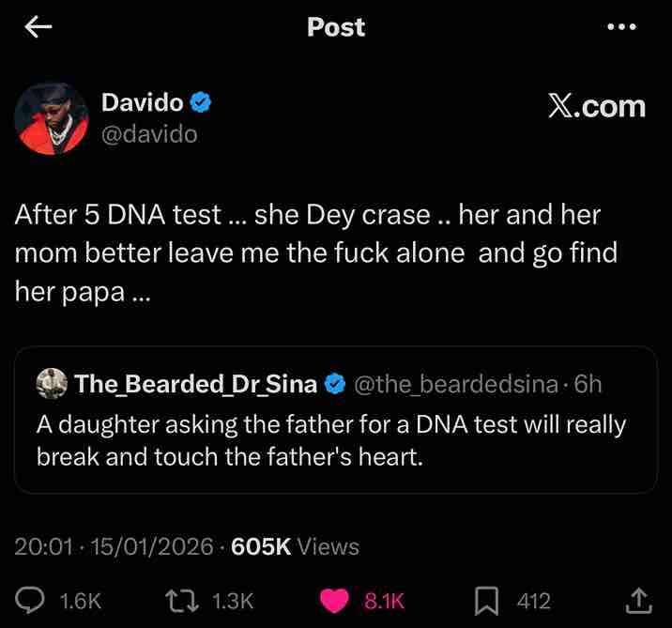Tap Davido's blue verified badge
The image size is (672, 628).
(202, 103)
